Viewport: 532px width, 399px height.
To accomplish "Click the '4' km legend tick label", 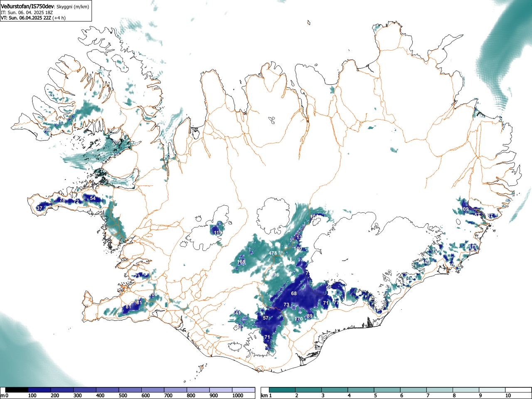I will pos(349,396).
